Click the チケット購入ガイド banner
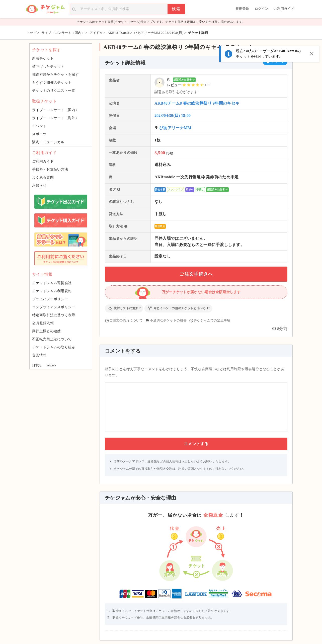 click(61, 220)
